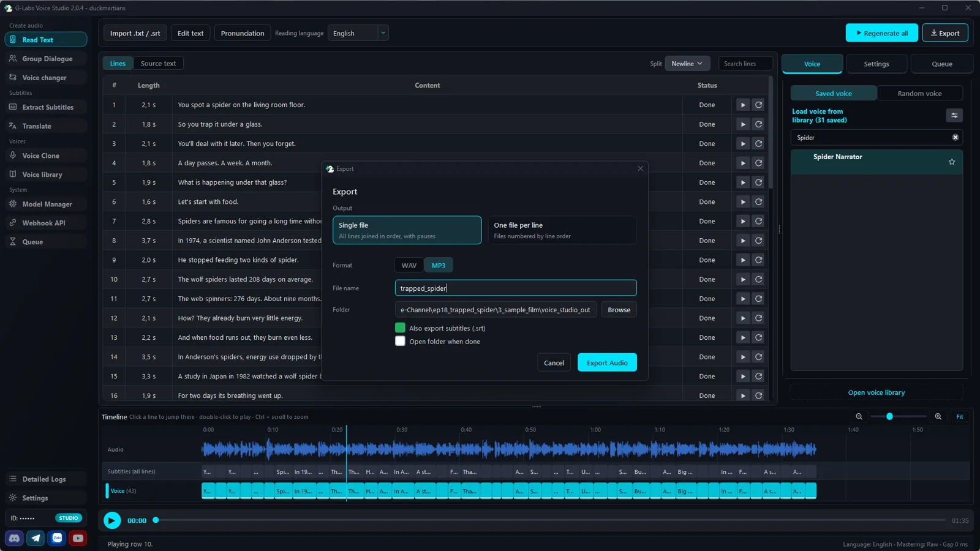
Task: Start playback with the play button
Action: click(x=111, y=520)
